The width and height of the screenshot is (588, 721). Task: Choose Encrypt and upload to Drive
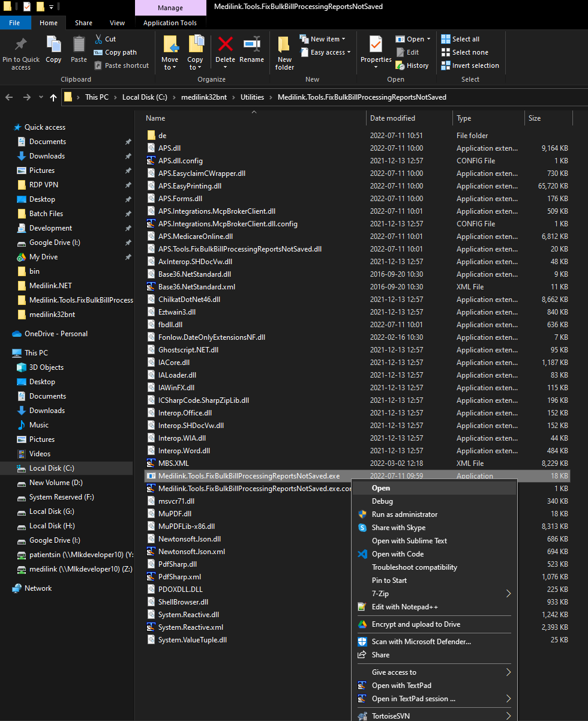coord(433,624)
